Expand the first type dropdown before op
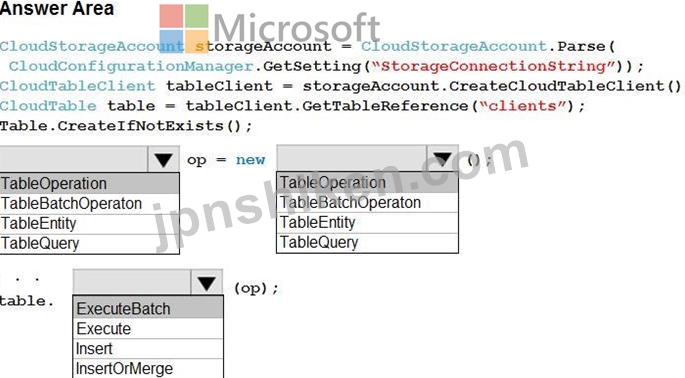Viewport: 685px width, 378px height. coord(163,160)
